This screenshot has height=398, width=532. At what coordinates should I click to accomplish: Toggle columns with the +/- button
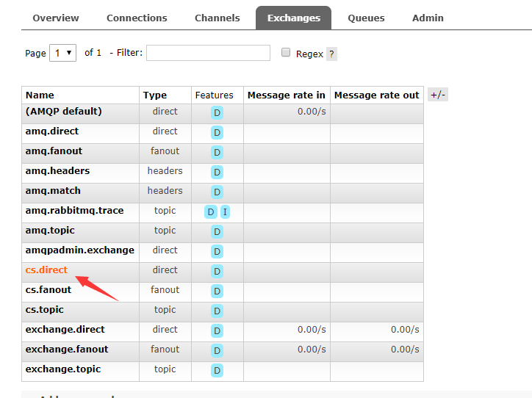click(438, 95)
